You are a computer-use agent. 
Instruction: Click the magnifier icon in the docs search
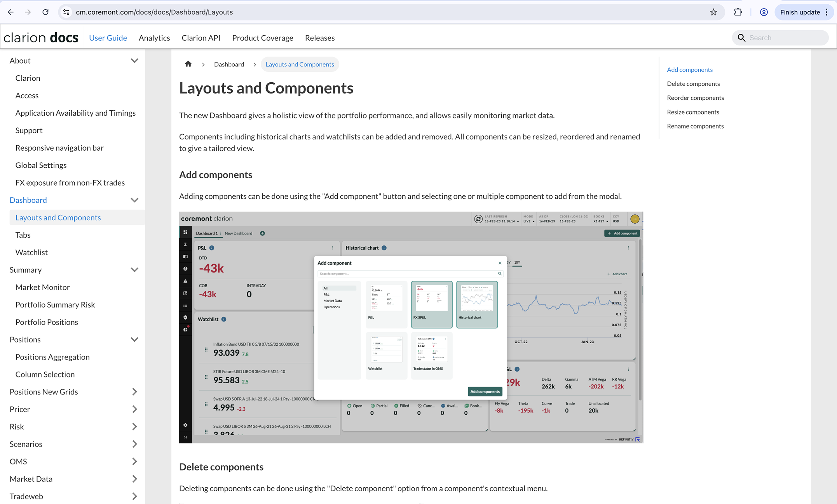pos(741,38)
